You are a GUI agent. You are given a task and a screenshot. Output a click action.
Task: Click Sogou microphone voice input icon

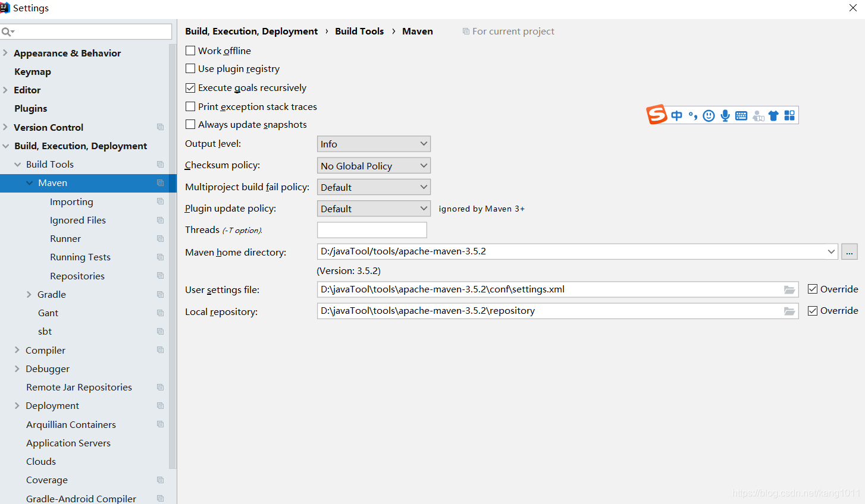[725, 116]
